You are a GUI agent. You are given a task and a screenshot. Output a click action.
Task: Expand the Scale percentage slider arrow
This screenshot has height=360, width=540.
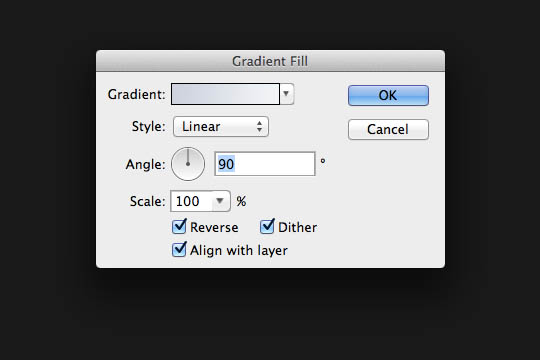(220, 201)
